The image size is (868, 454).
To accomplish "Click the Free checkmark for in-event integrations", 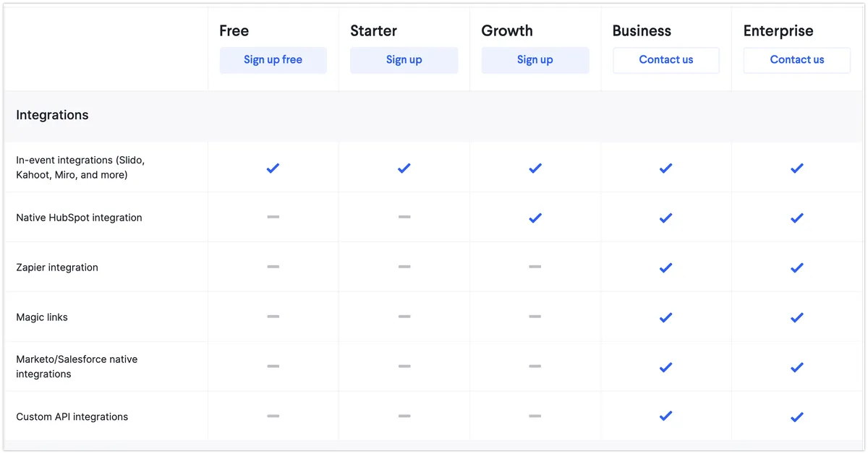I will point(273,168).
